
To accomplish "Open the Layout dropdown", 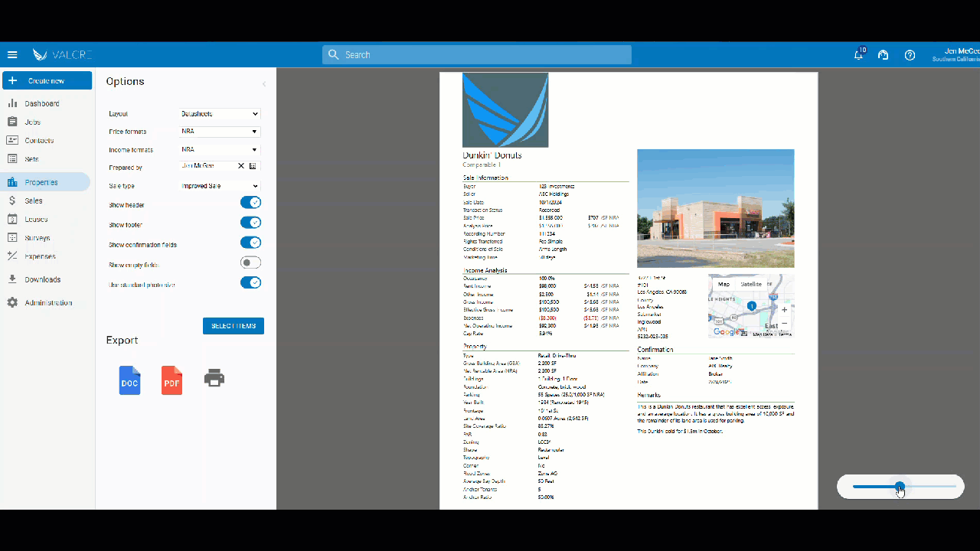I will pos(220,114).
